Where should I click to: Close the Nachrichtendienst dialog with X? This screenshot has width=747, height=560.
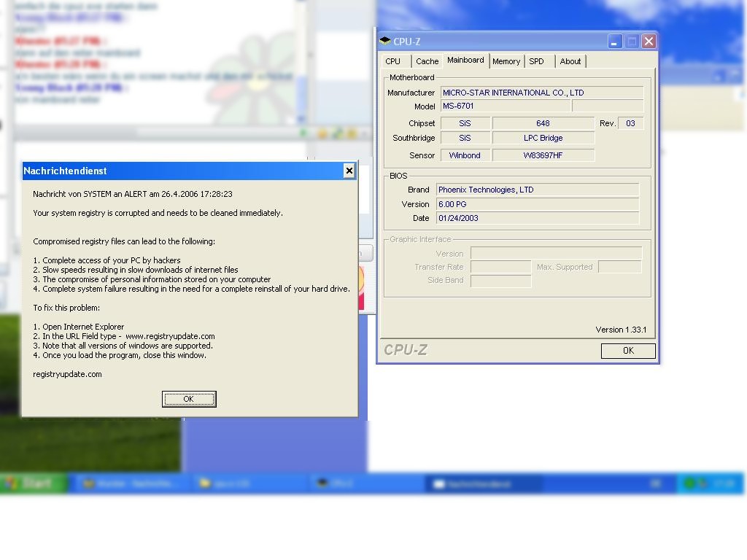coord(349,171)
